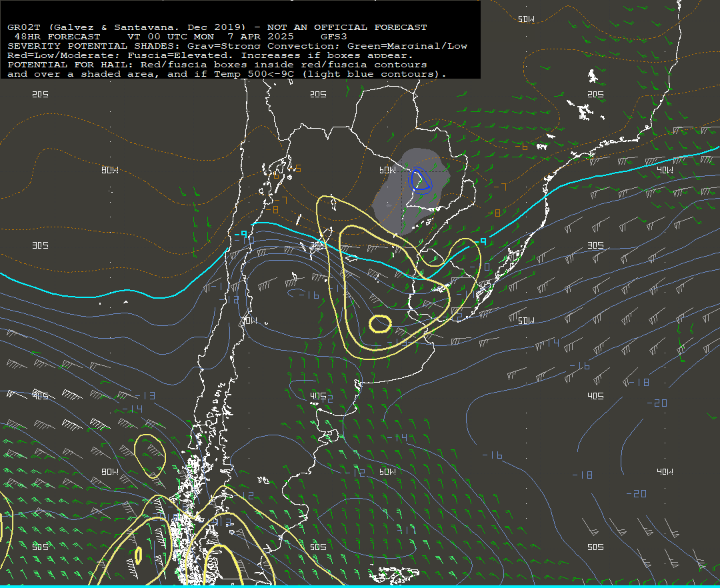Image resolution: width=720 pixels, height=588 pixels.
Task: Click the 'NOT AN OFFICIAL FORECAST' header text
Action: [x=347, y=27]
